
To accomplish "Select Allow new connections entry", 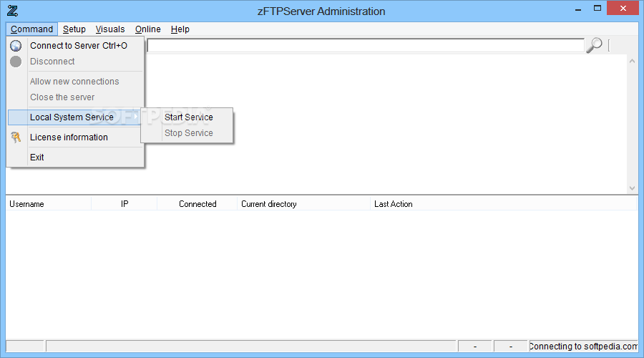I will point(76,82).
